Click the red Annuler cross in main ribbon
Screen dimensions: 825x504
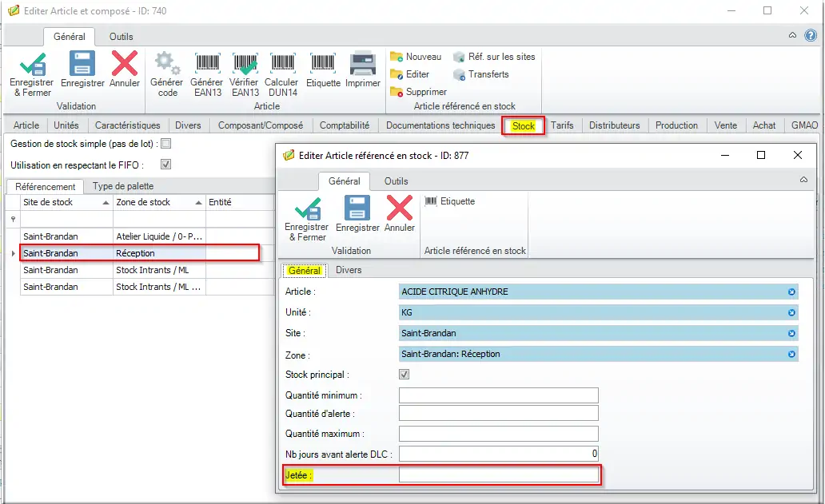(125, 64)
